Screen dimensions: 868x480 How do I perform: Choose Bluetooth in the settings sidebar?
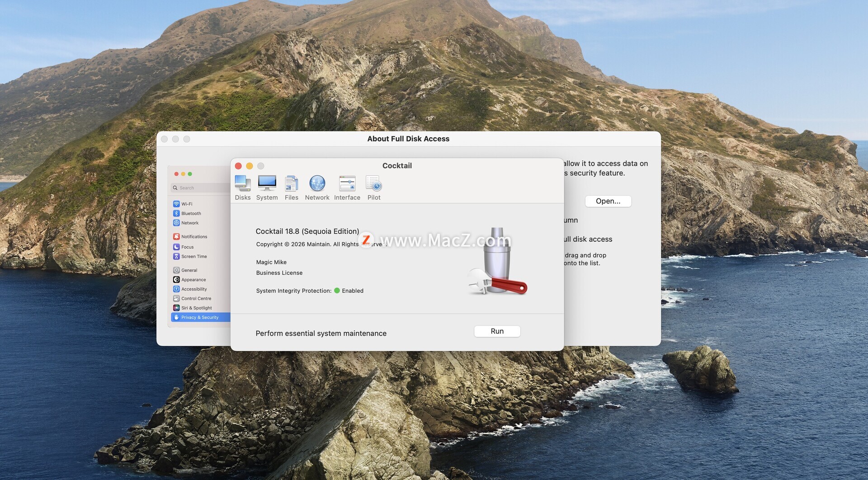click(x=191, y=213)
